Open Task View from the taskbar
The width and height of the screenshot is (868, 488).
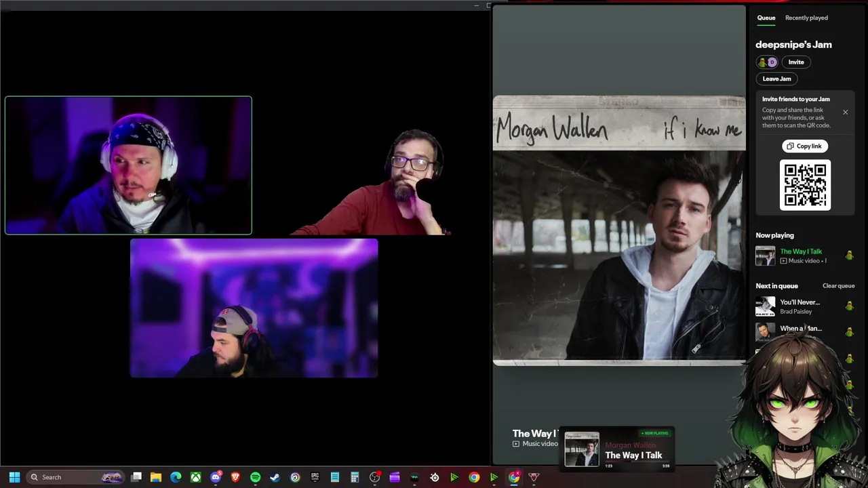click(x=136, y=477)
